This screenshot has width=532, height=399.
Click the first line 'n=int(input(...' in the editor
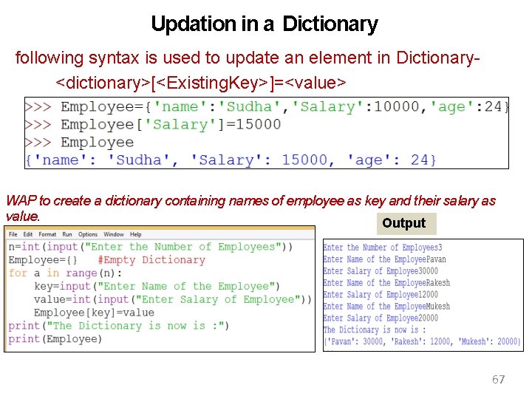[x=150, y=247]
